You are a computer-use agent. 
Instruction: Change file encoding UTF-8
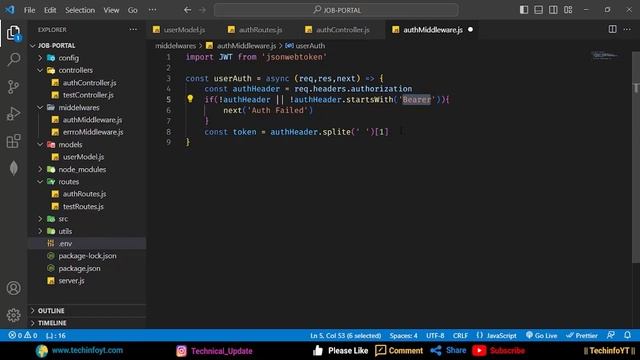[x=435, y=336]
